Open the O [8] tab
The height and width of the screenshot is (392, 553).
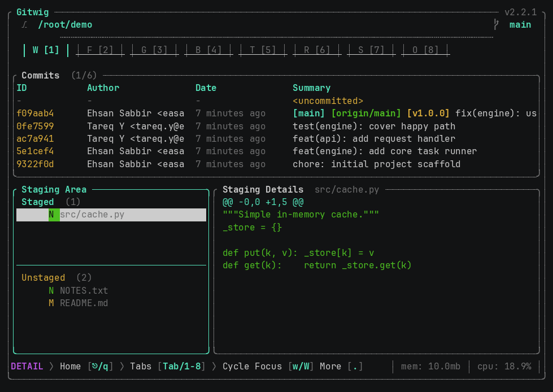[426, 50]
